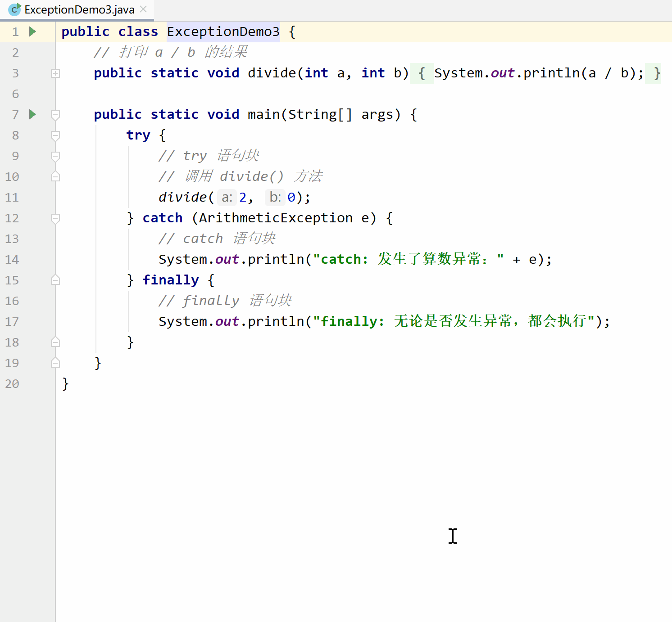The image size is (672, 622).
Task: Click fold end marker on line 19
Action: point(55,363)
